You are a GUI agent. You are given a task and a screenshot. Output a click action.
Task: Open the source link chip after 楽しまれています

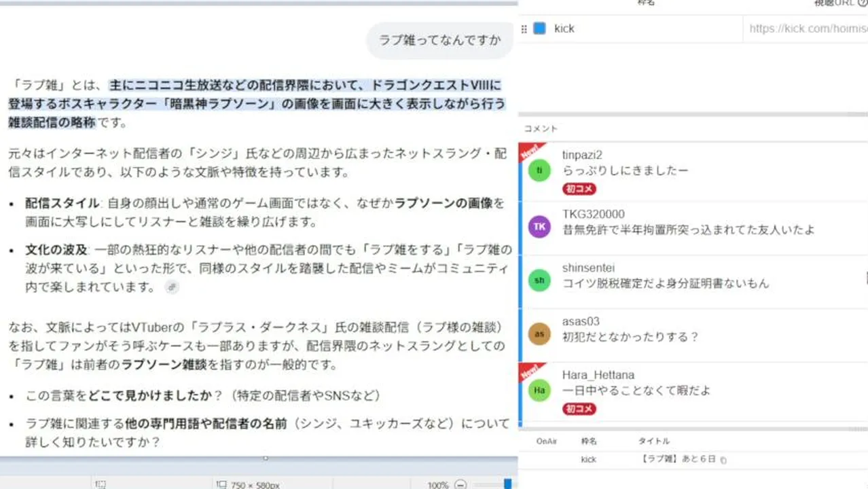click(x=172, y=287)
